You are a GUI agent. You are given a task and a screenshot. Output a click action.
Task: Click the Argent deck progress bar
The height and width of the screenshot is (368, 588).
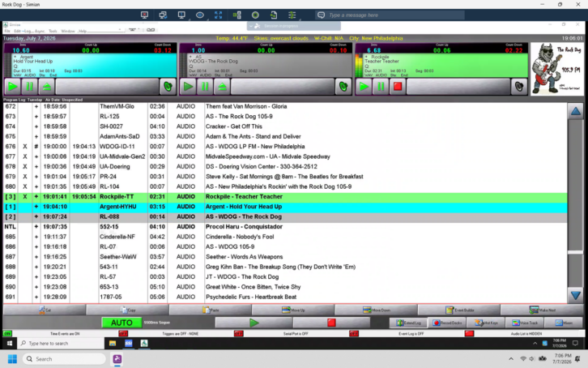point(107,87)
